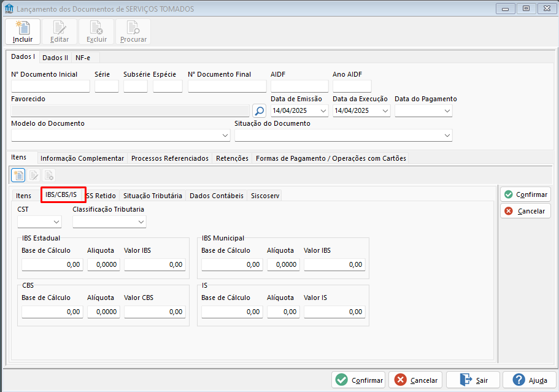Screen dimensions: 559x392
Task: Click IS Base de Cálculo field
Action: (232, 312)
